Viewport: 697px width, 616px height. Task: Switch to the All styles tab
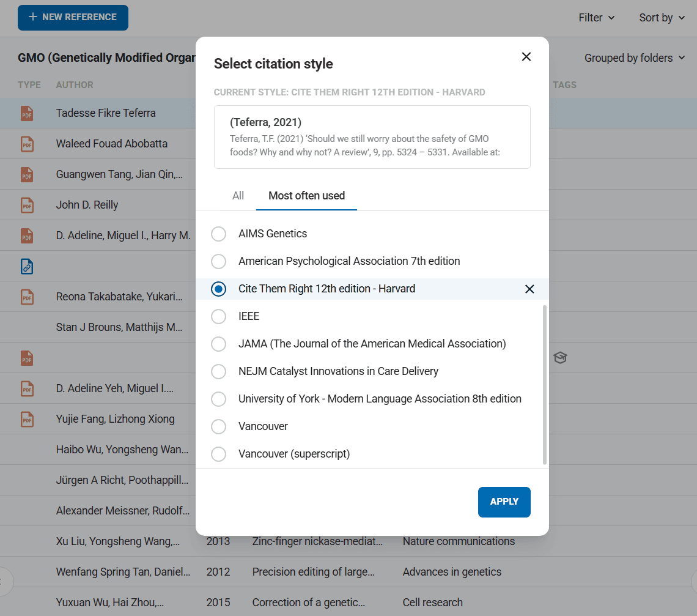click(x=238, y=196)
